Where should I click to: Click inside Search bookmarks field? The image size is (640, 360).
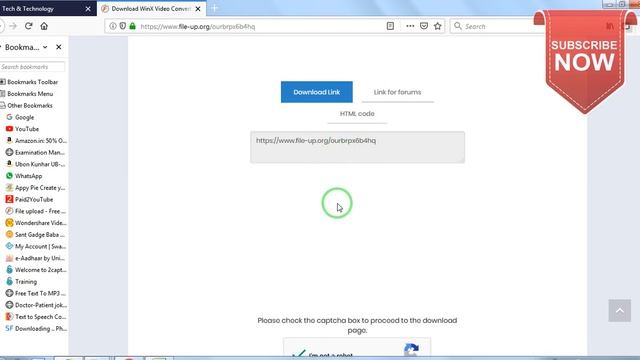coord(32,67)
